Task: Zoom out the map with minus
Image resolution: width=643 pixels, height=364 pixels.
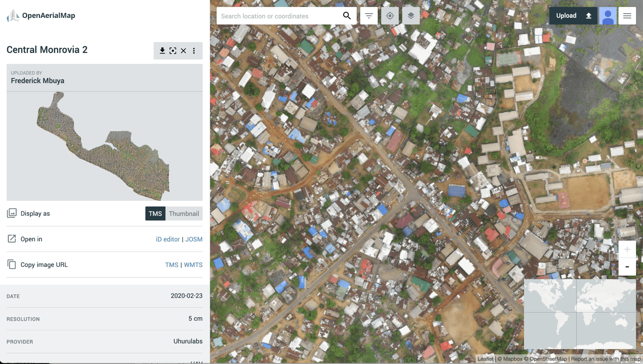Action: pyautogui.click(x=627, y=267)
